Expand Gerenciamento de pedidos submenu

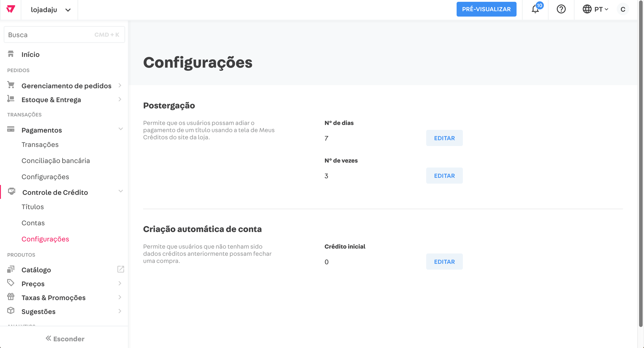[x=120, y=86]
